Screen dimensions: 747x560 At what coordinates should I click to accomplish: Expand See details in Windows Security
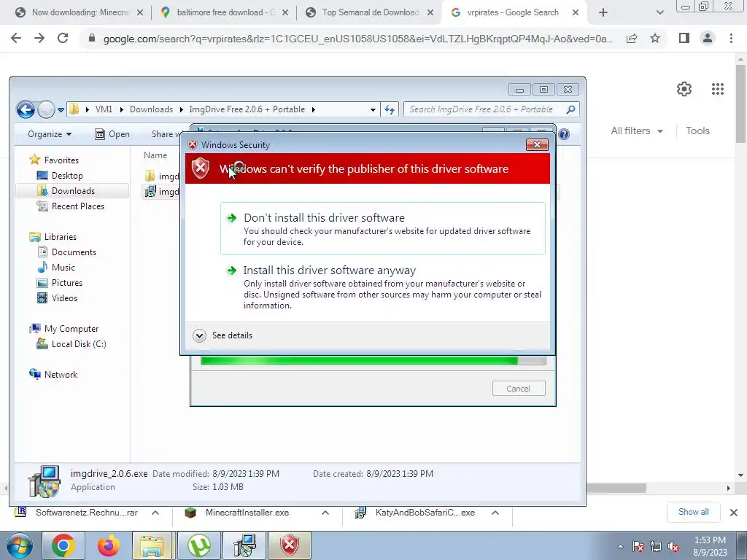click(223, 335)
